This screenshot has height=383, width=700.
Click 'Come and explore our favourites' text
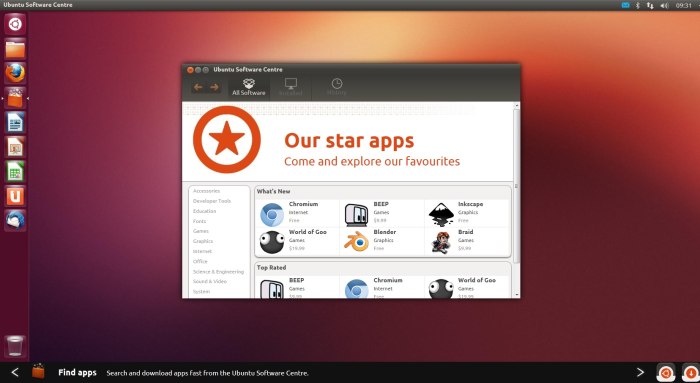pyautogui.click(x=372, y=161)
